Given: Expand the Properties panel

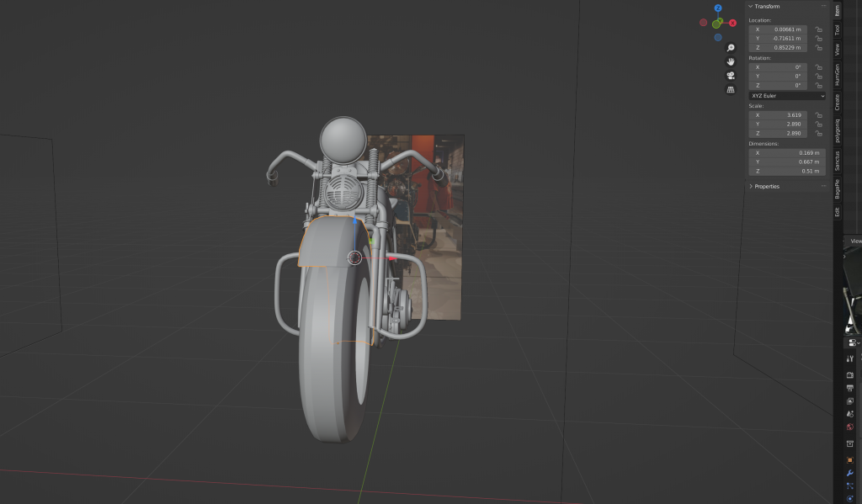Looking at the screenshot, I should [x=750, y=186].
